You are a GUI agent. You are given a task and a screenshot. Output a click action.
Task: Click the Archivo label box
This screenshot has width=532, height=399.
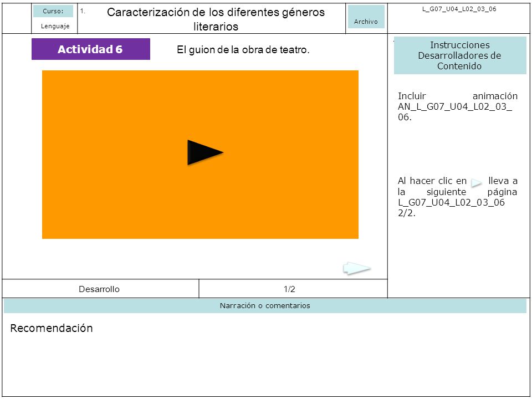(366, 17)
